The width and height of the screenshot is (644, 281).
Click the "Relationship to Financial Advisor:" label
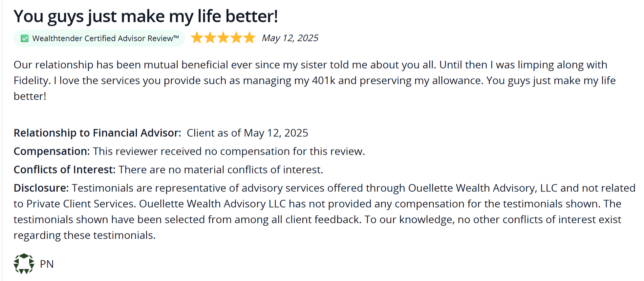(97, 133)
